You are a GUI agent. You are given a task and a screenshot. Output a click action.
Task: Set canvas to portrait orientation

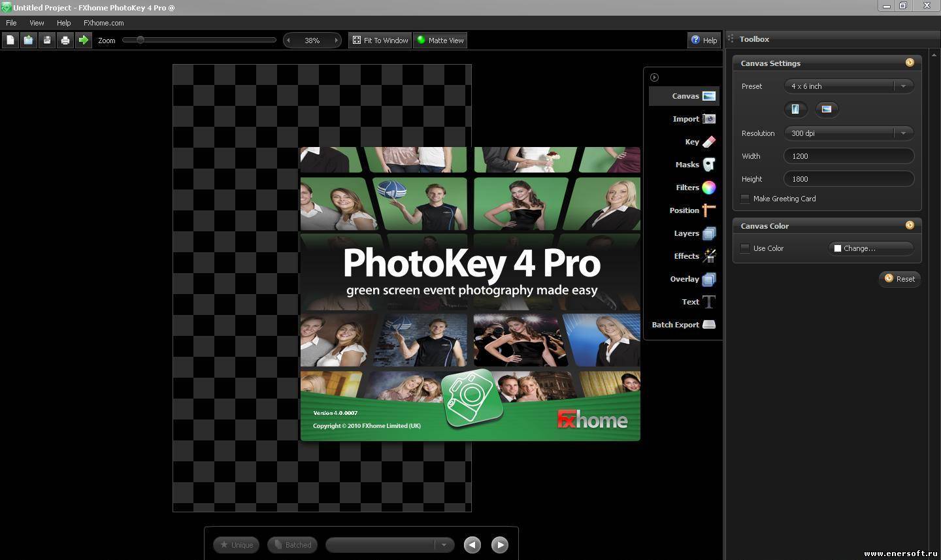point(795,109)
